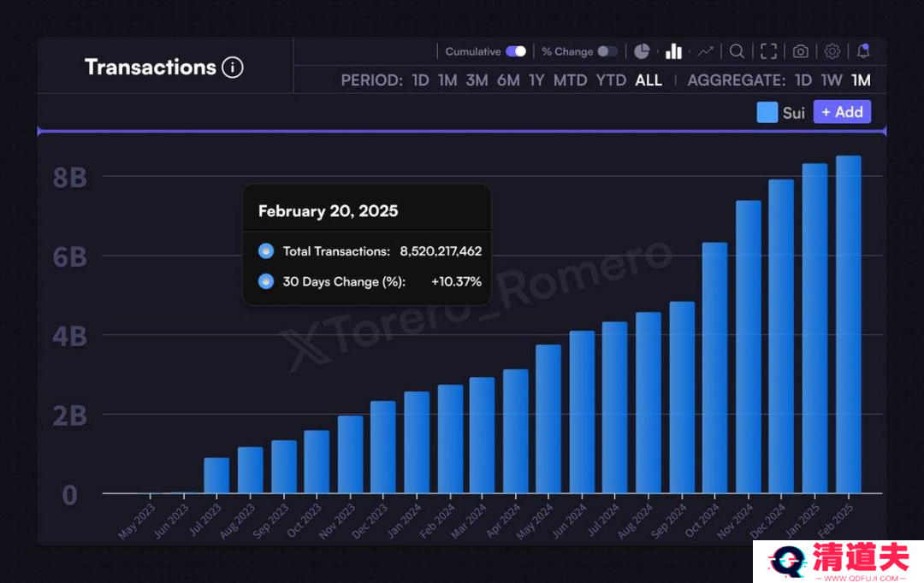Image resolution: width=924 pixels, height=583 pixels.
Task: Click the Sui blue color swatch
Action: point(767,113)
